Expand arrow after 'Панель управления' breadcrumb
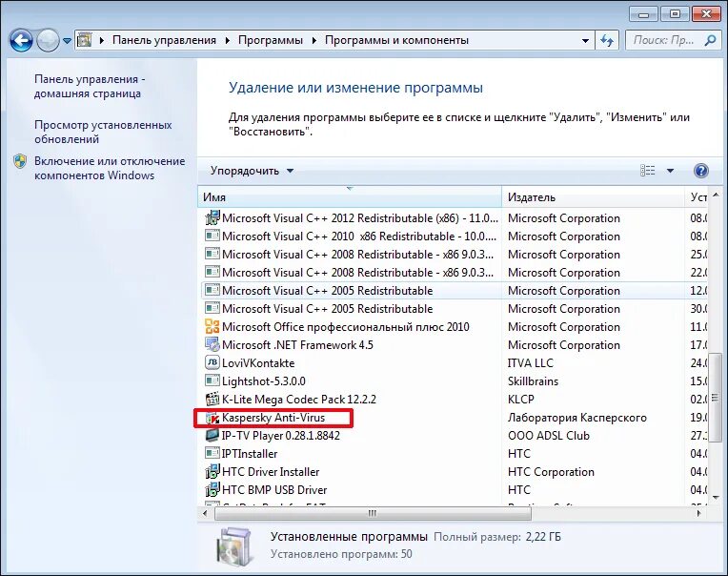Image resolution: width=728 pixels, height=576 pixels. pos(228,41)
